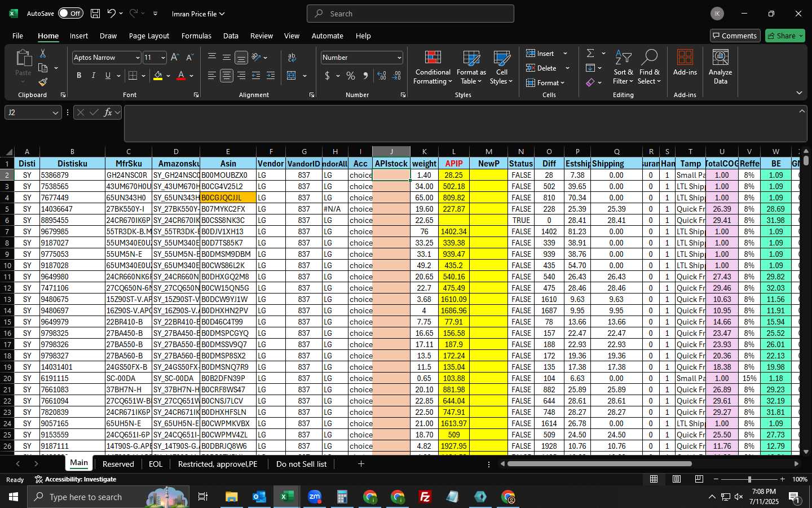
Task: Click in the Search box
Action: point(411,14)
